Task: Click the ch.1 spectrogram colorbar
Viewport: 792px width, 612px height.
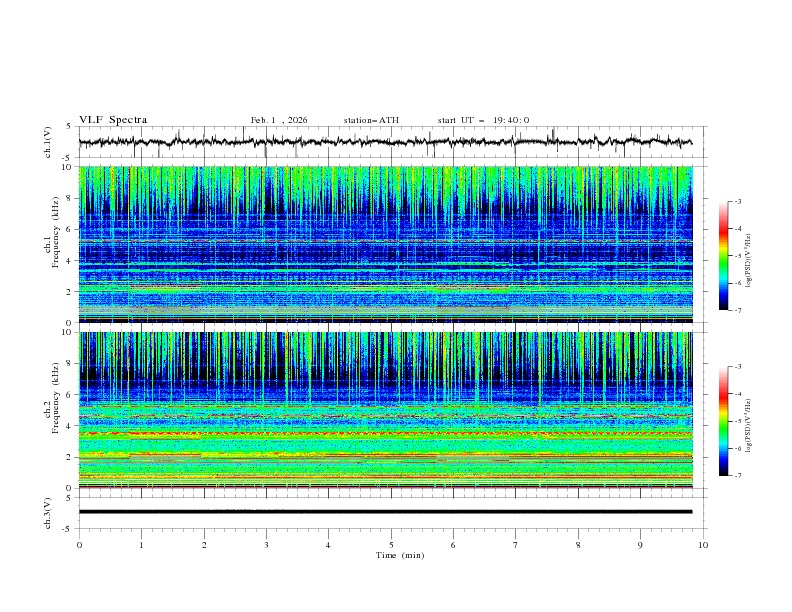Action: pyautogui.click(x=723, y=256)
